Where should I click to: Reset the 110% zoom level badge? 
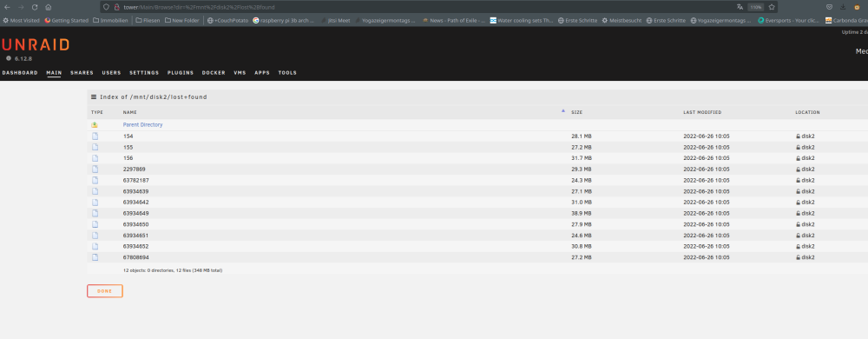pyautogui.click(x=756, y=7)
